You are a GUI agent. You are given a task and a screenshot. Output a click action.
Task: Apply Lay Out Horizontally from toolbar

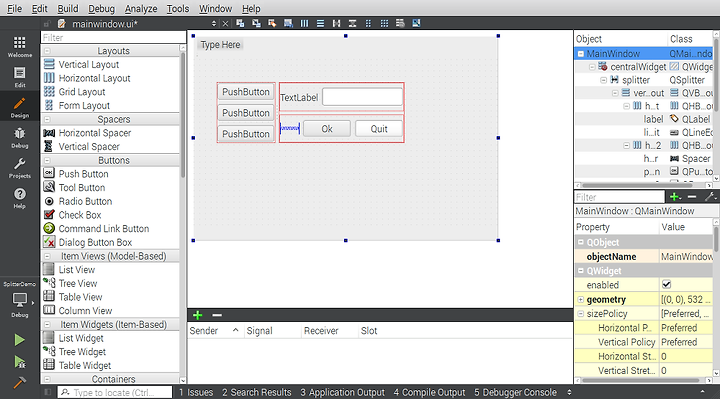[x=304, y=23]
